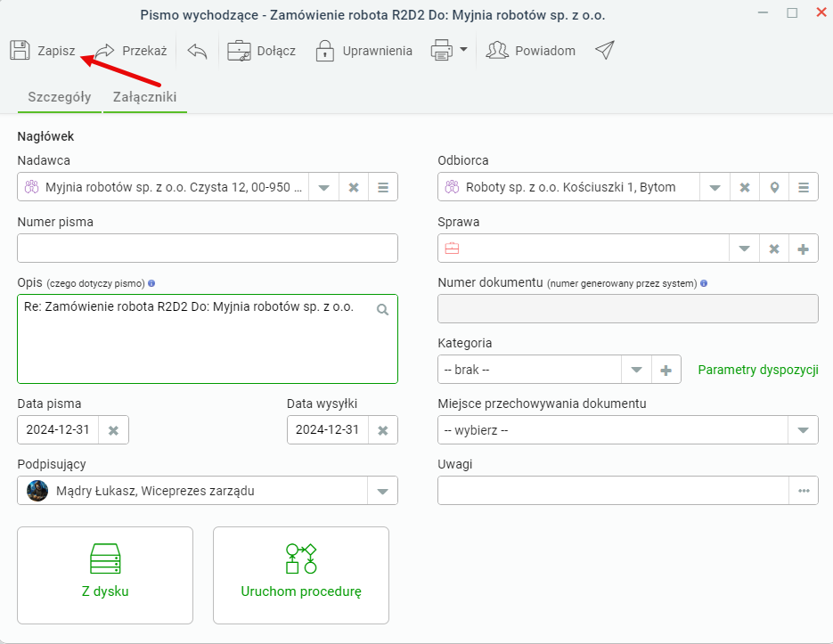Click the reply arrow icon in toolbar
The height and width of the screenshot is (644, 833).
point(197,51)
